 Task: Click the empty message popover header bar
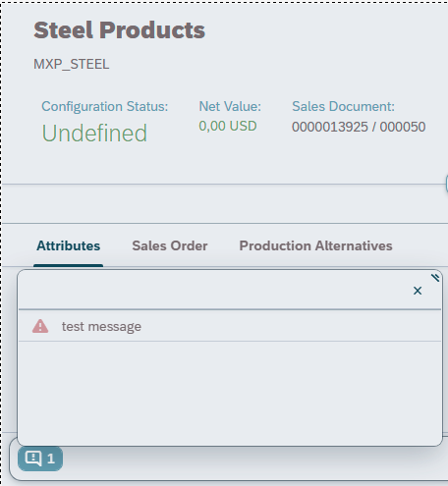tap(213, 291)
